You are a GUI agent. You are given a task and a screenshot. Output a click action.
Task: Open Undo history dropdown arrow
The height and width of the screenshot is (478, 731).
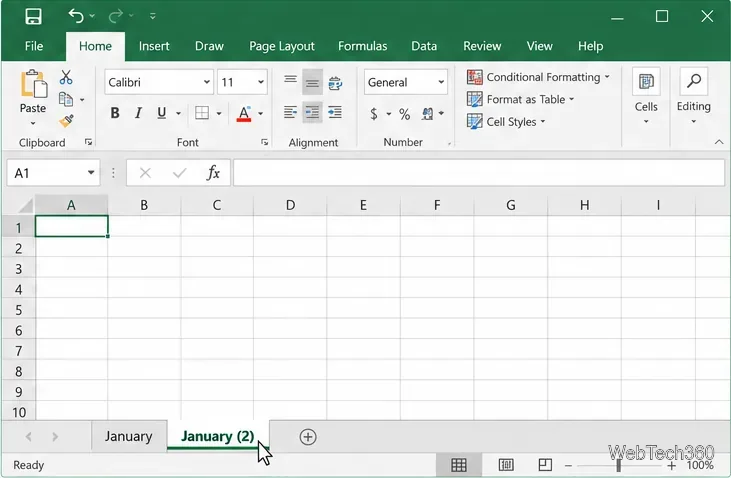pos(92,16)
